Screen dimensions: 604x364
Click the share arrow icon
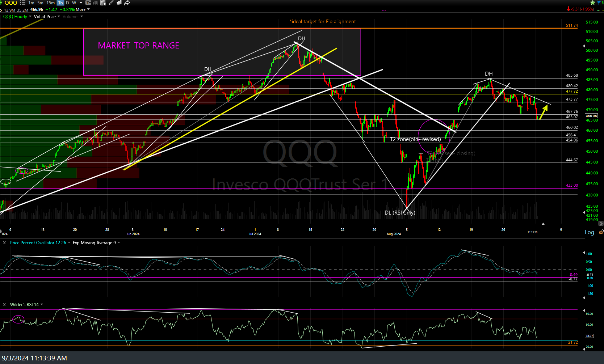tap(127, 3)
